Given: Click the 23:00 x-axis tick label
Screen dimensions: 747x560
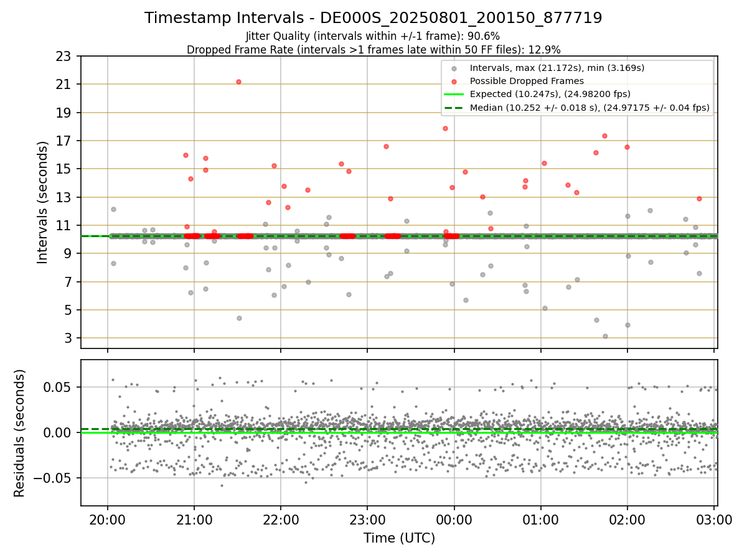Looking at the screenshot, I should pyautogui.click(x=367, y=520).
